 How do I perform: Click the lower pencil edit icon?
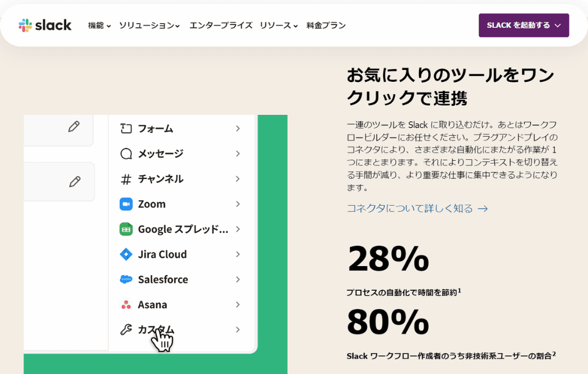(x=75, y=182)
